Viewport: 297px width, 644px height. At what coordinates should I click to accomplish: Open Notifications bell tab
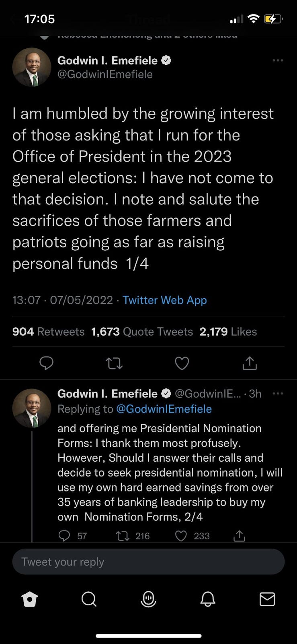(208, 599)
